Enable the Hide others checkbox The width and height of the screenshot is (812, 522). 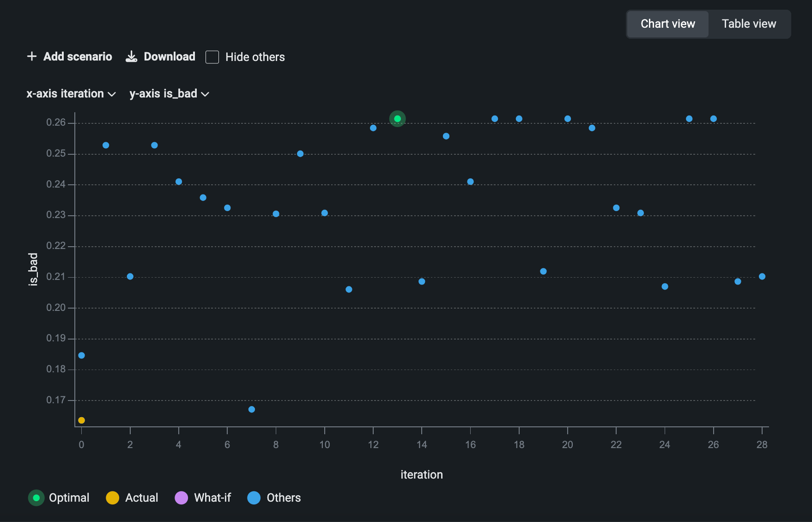coord(212,57)
